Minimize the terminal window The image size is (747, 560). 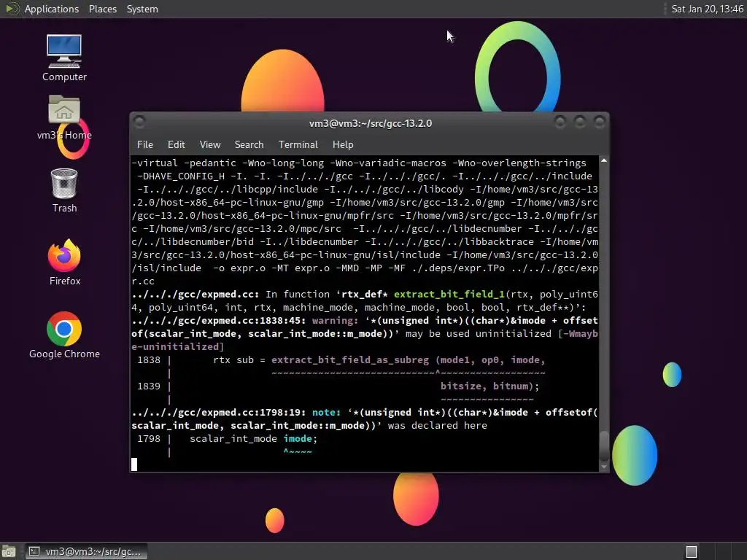[x=560, y=122]
